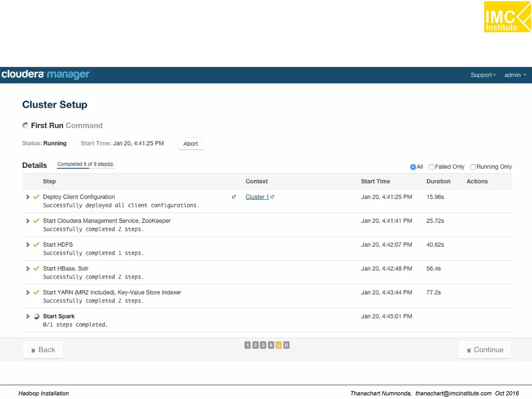The image size is (532, 399).
Task: Expand Start Cloudera Management Service, ZooKeeper step
Action: coord(28,221)
